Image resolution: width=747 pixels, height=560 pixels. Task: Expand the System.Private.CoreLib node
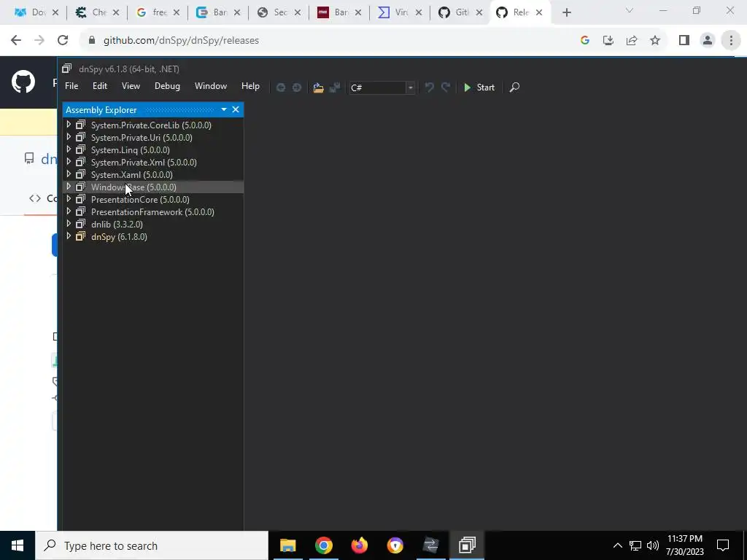(x=69, y=125)
